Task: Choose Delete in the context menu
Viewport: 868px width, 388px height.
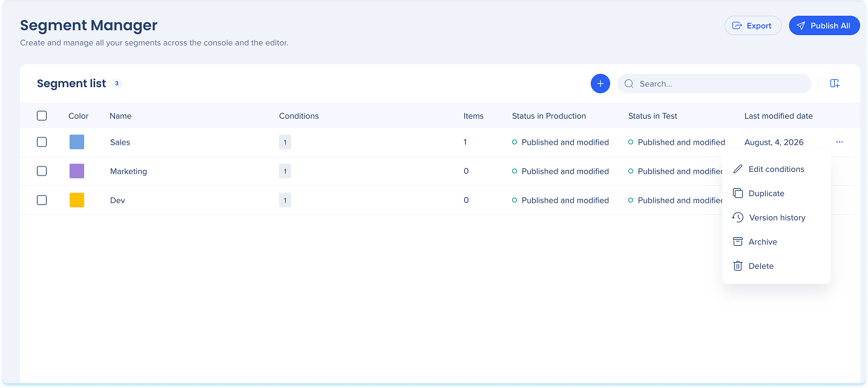Action: (777, 266)
